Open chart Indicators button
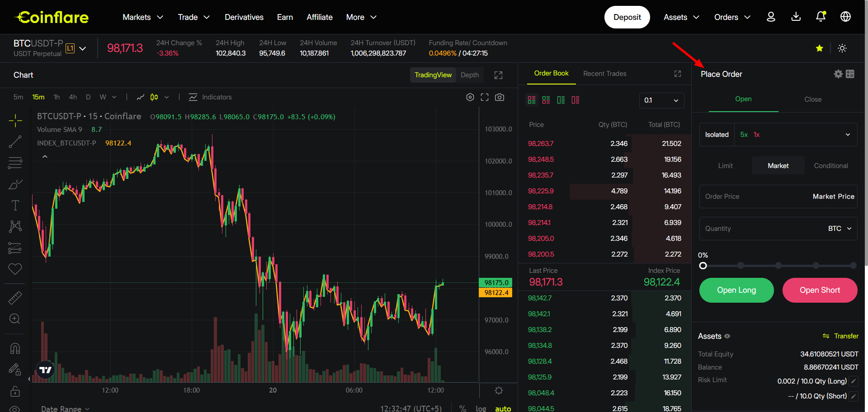 pyautogui.click(x=210, y=97)
